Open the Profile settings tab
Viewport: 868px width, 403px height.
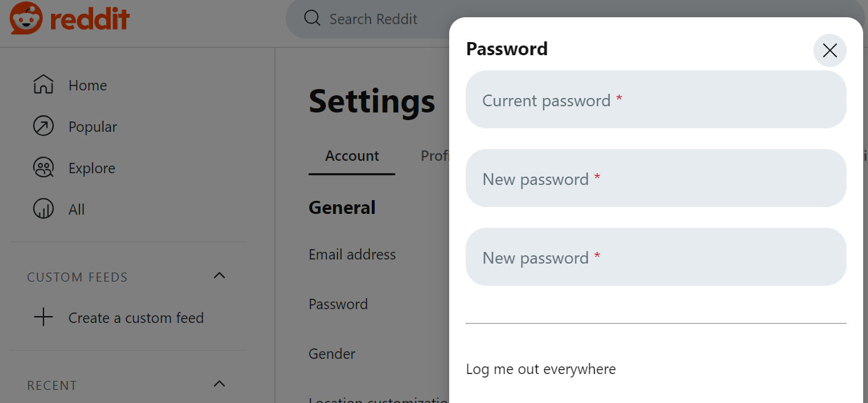tap(436, 156)
